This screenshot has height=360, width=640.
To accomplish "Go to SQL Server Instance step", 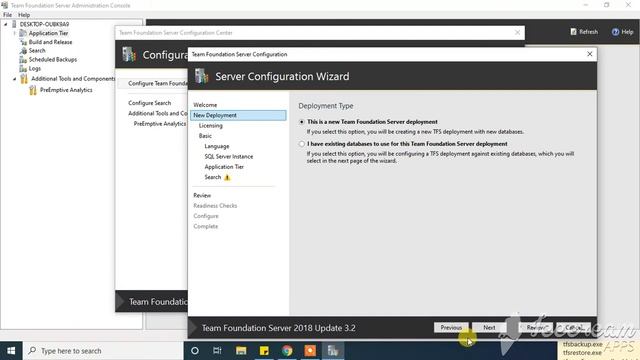I will pos(229,157).
